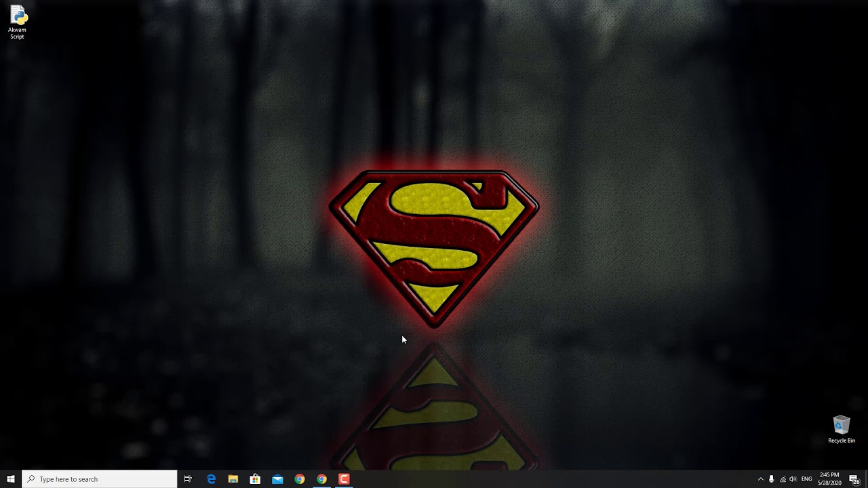Launch Microsoft Edge from the taskbar
Image resolution: width=868 pixels, height=488 pixels.
click(x=211, y=479)
